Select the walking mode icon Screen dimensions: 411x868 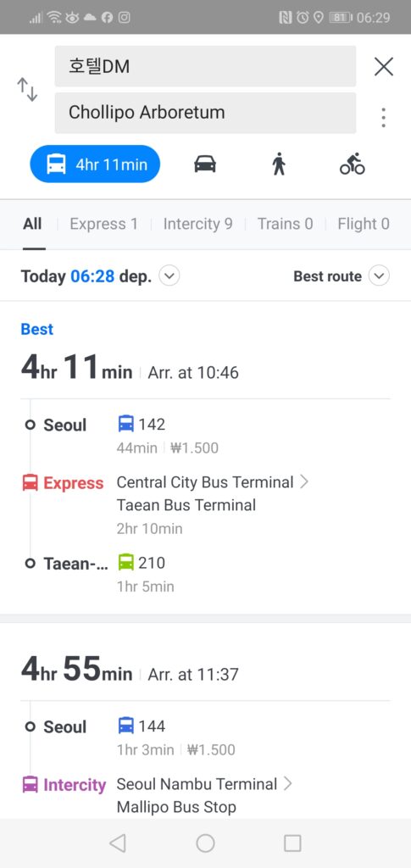(279, 164)
